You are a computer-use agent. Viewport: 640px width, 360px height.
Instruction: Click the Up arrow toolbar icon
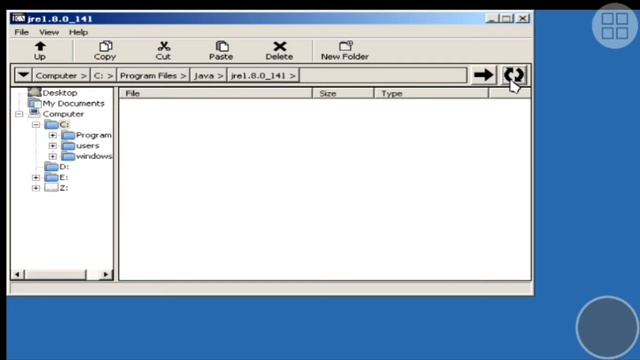[40, 46]
